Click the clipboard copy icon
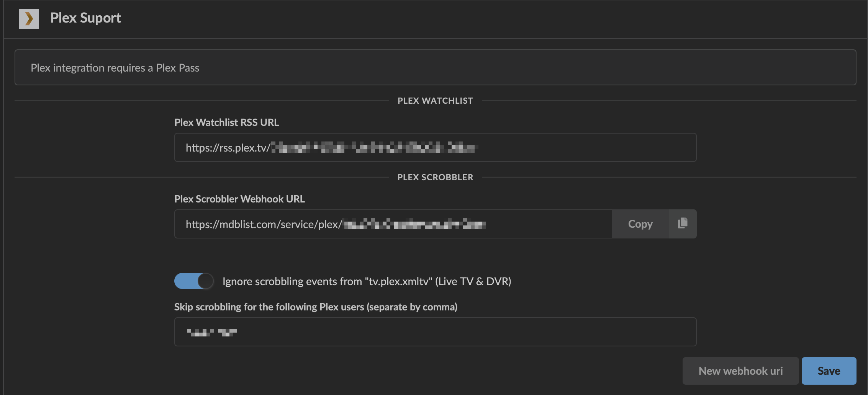The height and width of the screenshot is (395, 868). point(683,224)
